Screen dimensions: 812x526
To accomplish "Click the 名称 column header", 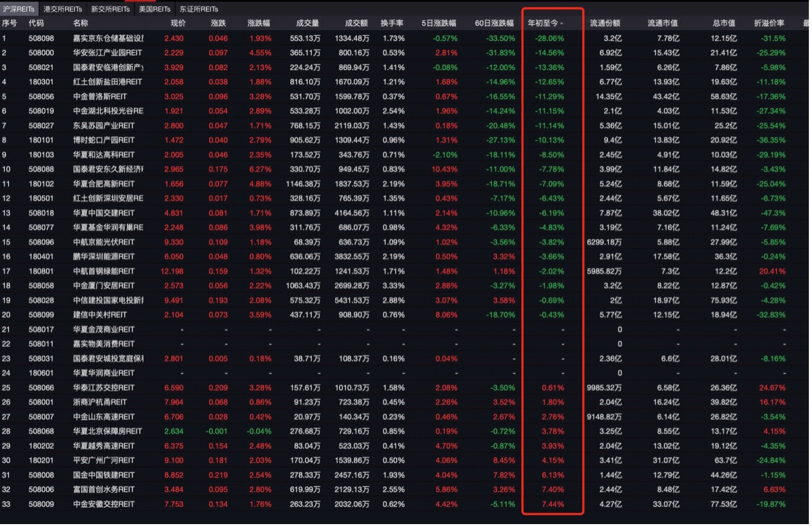I will click(81, 23).
